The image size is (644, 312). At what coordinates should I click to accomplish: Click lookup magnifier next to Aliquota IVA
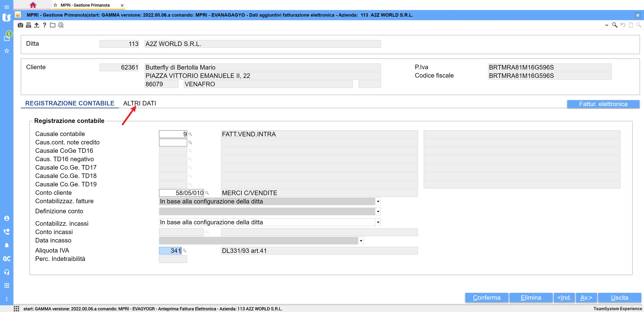pyautogui.click(x=185, y=251)
